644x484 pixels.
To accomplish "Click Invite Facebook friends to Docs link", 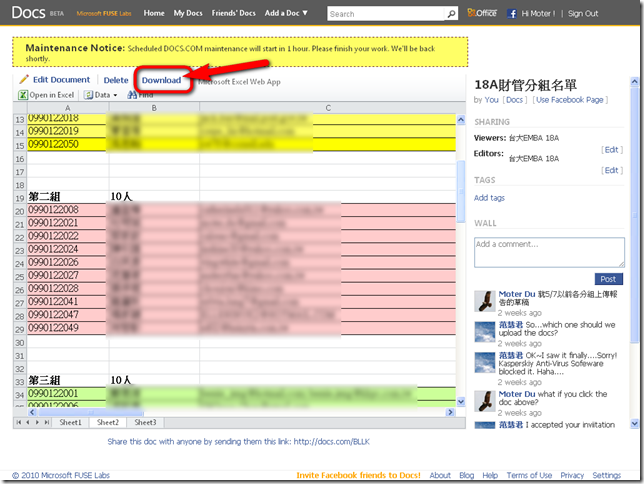I will coord(359,475).
